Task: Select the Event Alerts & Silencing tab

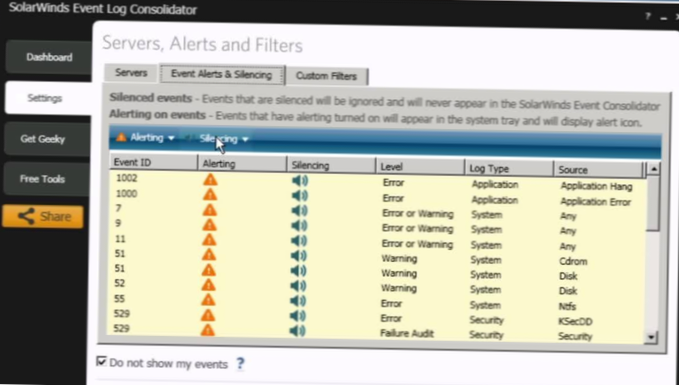Action: [221, 74]
